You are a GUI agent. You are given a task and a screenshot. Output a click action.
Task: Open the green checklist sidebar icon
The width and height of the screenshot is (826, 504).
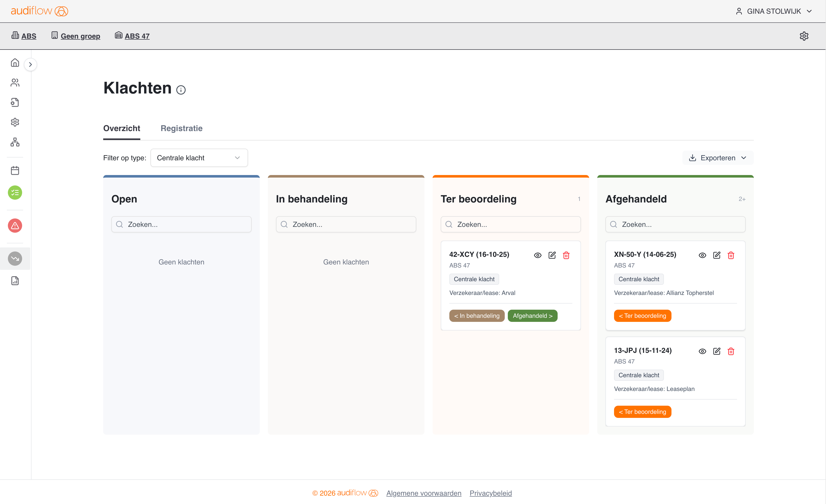click(15, 192)
